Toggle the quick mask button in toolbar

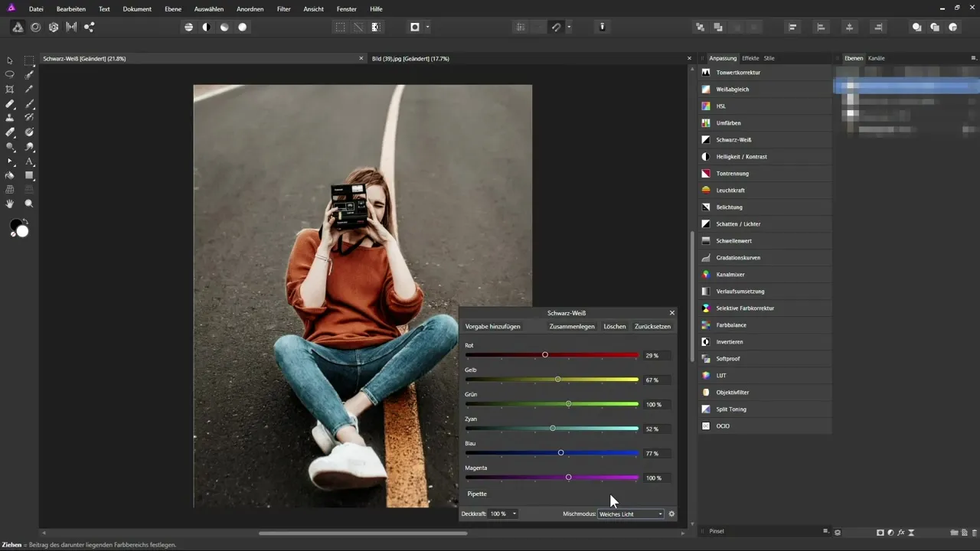[415, 27]
